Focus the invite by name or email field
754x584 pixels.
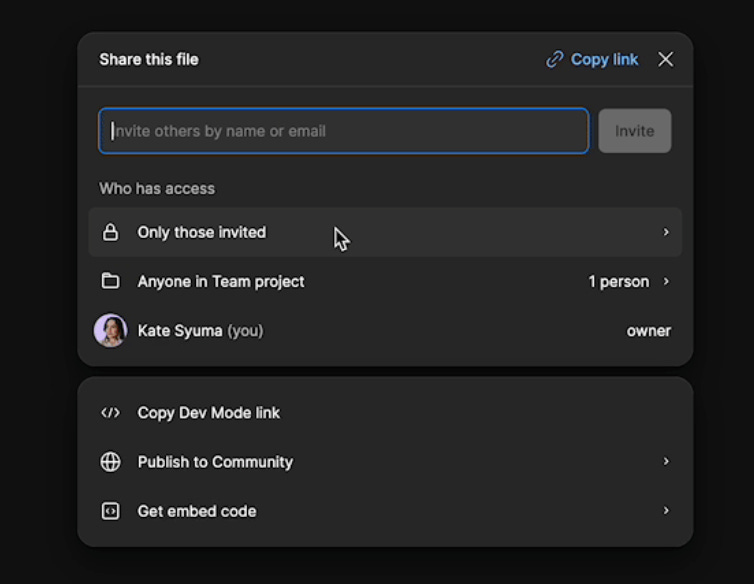coord(343,131)
